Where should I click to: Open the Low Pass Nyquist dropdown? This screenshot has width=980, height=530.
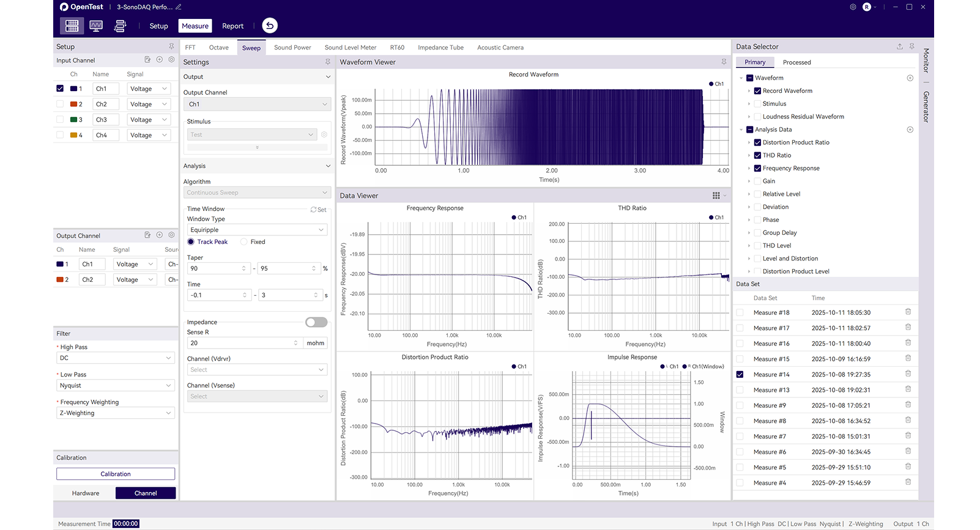tap(115, 386)
